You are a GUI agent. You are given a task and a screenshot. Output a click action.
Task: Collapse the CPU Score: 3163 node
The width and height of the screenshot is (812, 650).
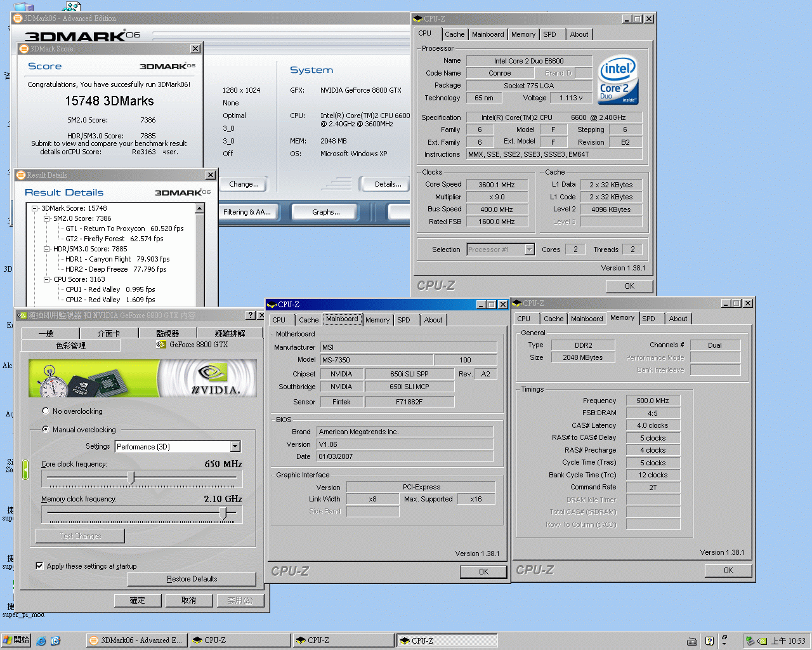coord(46,279)
